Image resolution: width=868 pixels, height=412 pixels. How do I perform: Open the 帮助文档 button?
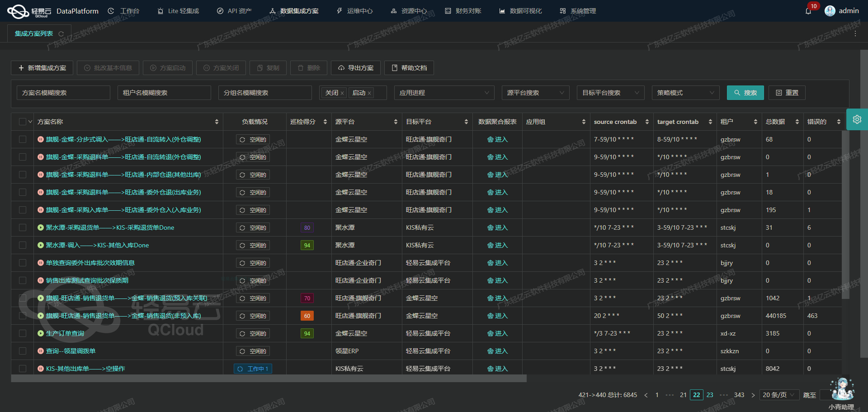409,68
